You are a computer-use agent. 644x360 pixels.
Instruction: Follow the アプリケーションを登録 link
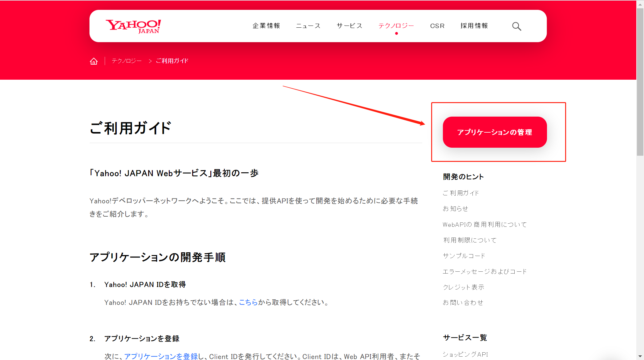(161, 356)
